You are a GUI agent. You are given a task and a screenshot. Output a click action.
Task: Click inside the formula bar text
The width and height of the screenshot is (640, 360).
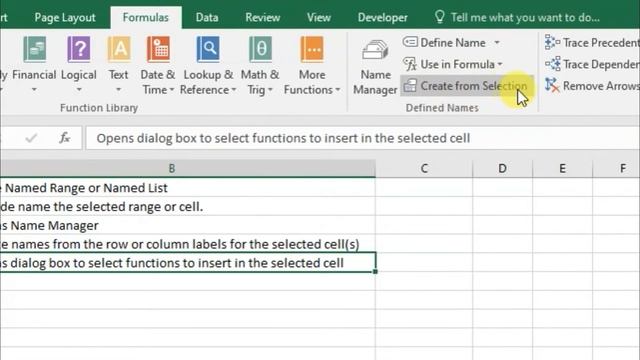(x=283, y=138)
